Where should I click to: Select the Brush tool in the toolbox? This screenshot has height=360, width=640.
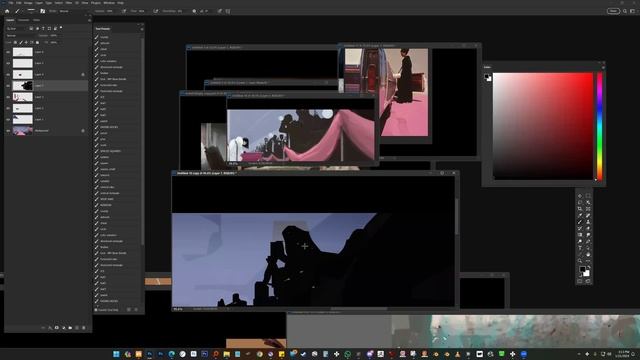(580, 222)
